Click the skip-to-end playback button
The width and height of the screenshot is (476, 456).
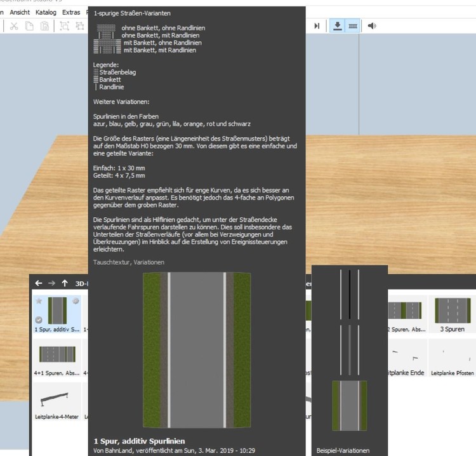(317, 26)
